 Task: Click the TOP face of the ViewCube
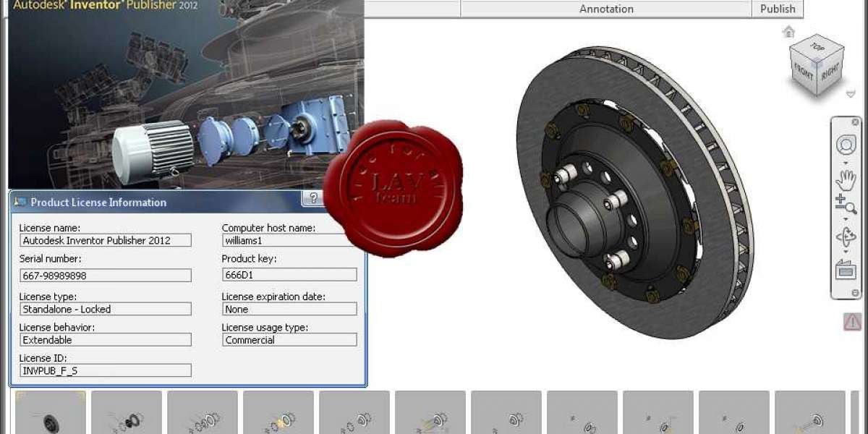pyautogui.click(x=817, y=48)
